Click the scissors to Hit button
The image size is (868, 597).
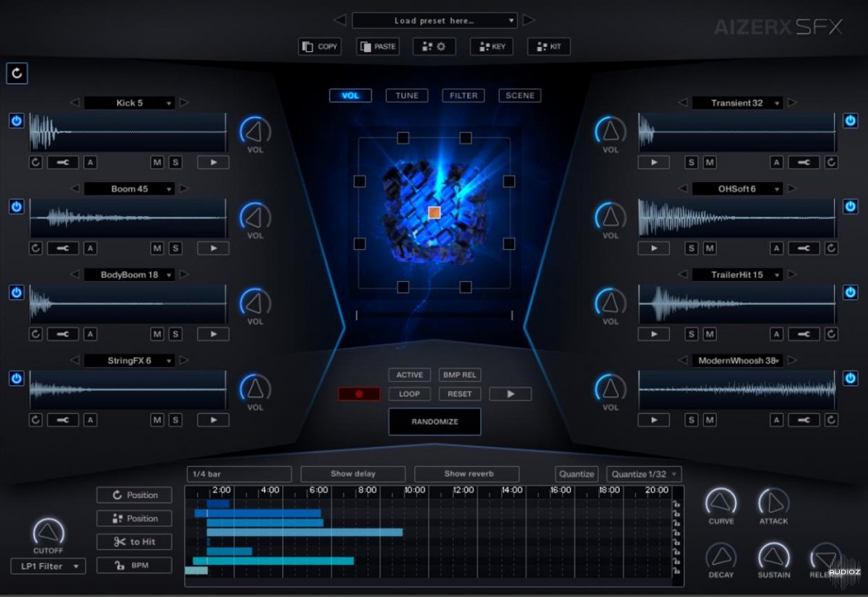[135, 541]
